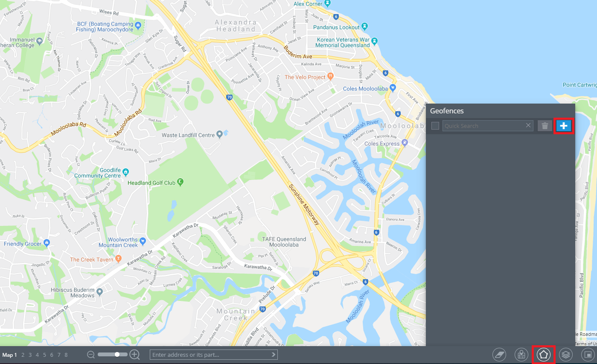Switch to map tab 4
597x364 pixels.
click(x=38, y=355)
